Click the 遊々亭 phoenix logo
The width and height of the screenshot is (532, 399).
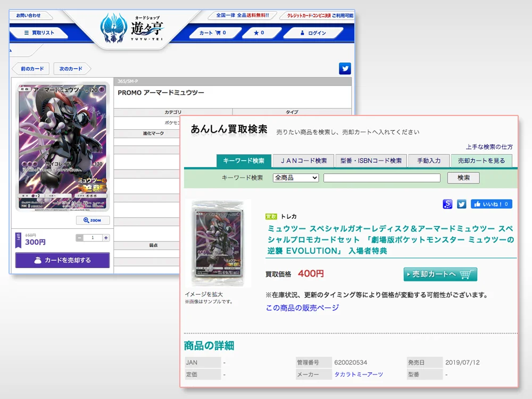click(x=132, y=29)
